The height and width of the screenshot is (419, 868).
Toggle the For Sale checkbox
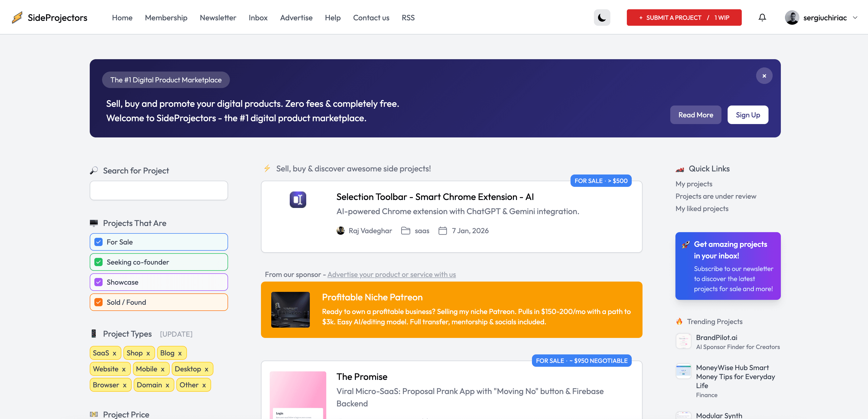point(98,242)
